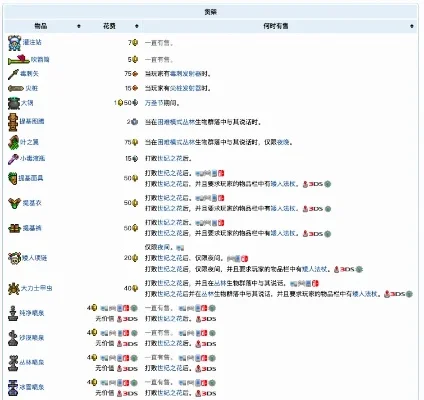Image resolution: width=424 pixels, height=400 pixels.
Task: Click the Tiki Totem item icon
Action: [13, 122]
